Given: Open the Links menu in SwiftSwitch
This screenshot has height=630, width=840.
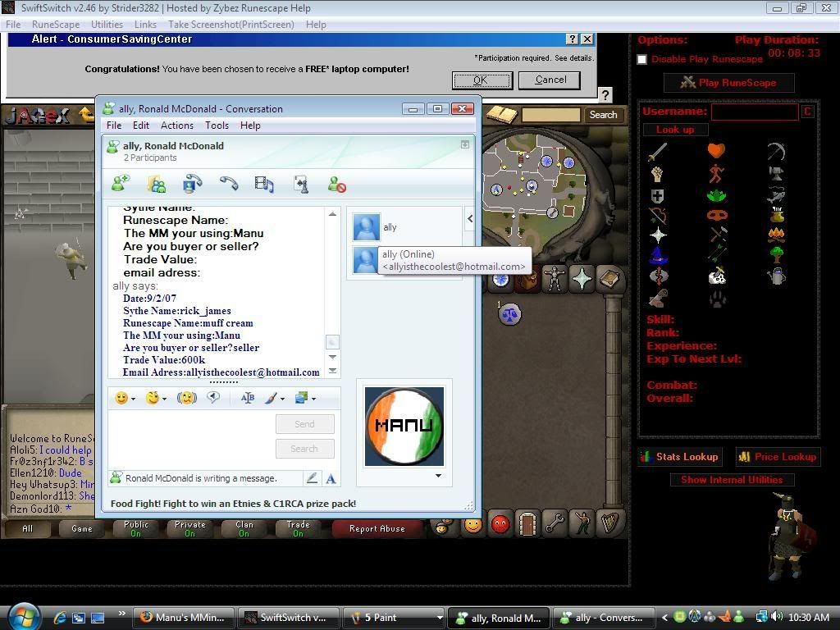Looking at the screenshot, I should point(145,25).
